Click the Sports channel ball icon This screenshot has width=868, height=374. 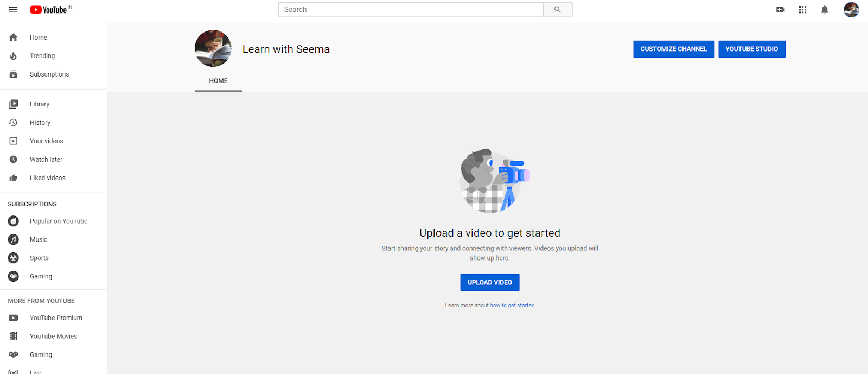point(14,258)
